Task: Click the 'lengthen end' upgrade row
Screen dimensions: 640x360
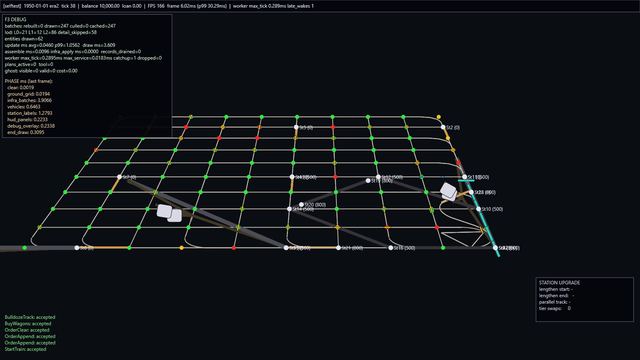Action: point(556,296)
